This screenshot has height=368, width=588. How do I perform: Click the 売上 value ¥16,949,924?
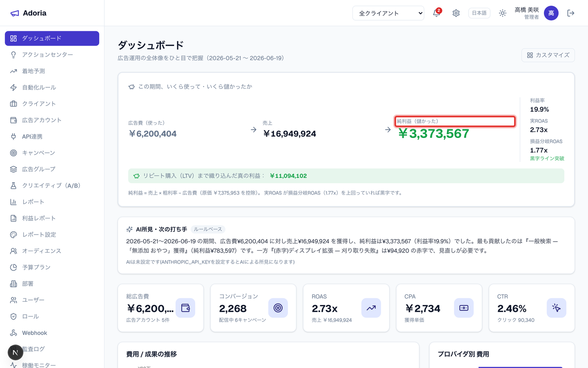pyautogui.click(x=289, y=134)
